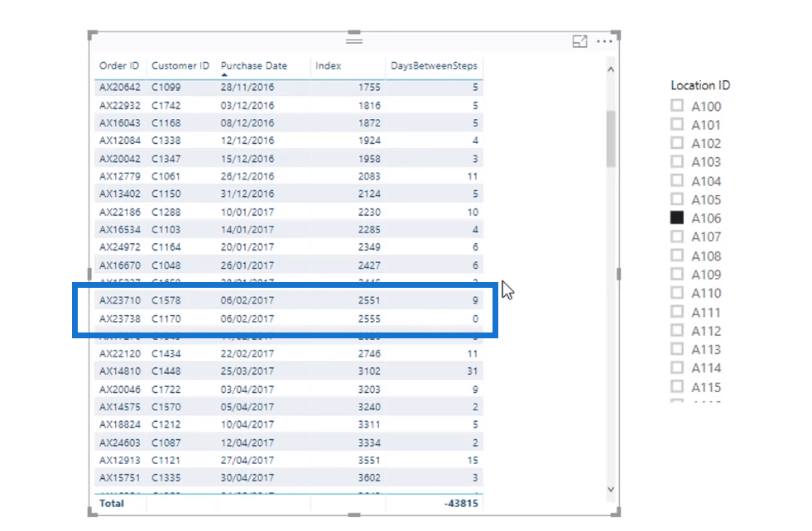Uncheck the selected A106 location checkbox
This screenshot has width=812, height=531.
[677, 218]
